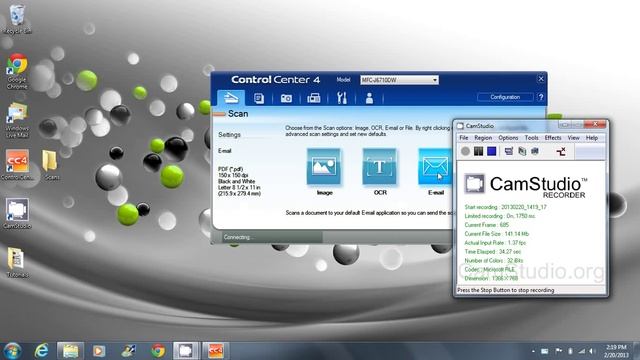Open network status icon in tray
The height and width of the screenshot is (360, 640).
581,351
